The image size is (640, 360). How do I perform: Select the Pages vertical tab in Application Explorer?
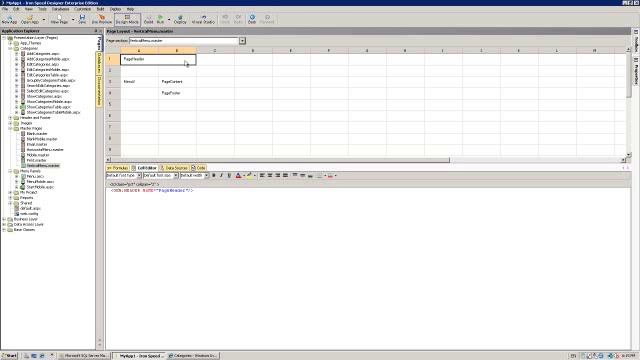click(x=99, y=43)
